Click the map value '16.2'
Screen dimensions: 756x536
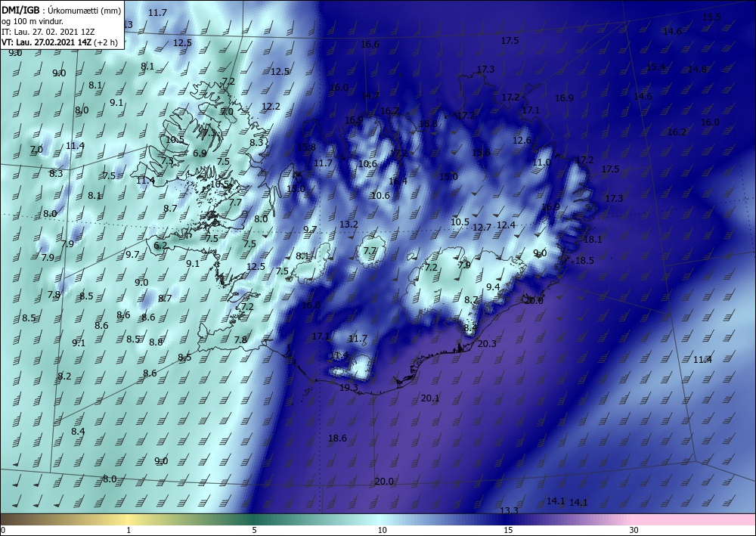click(677, 132)
